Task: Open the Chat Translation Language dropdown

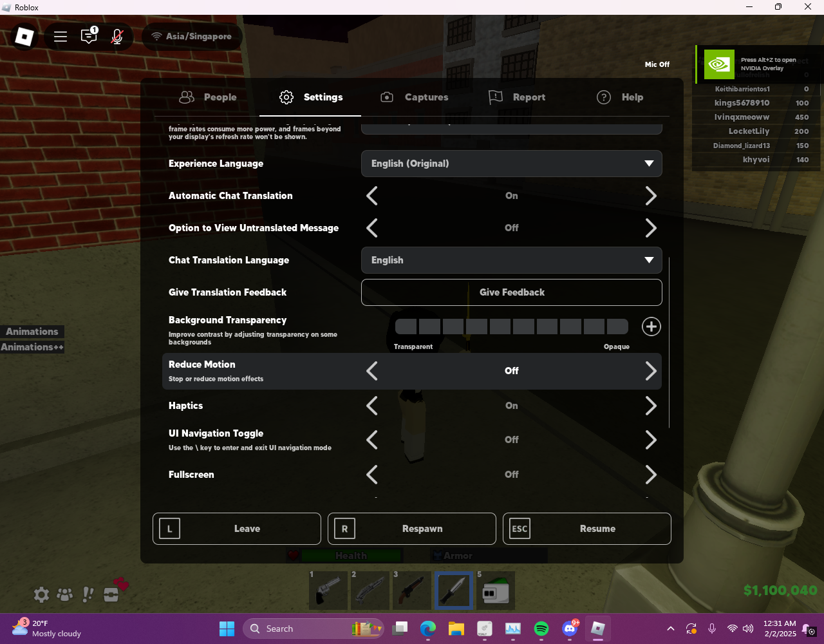Action: tap(512, 260)
